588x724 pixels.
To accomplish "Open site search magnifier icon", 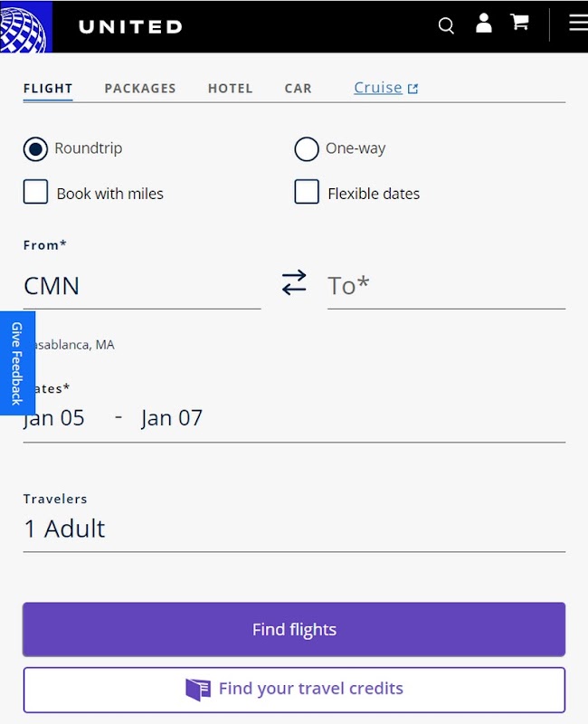I will pos(446,25).
